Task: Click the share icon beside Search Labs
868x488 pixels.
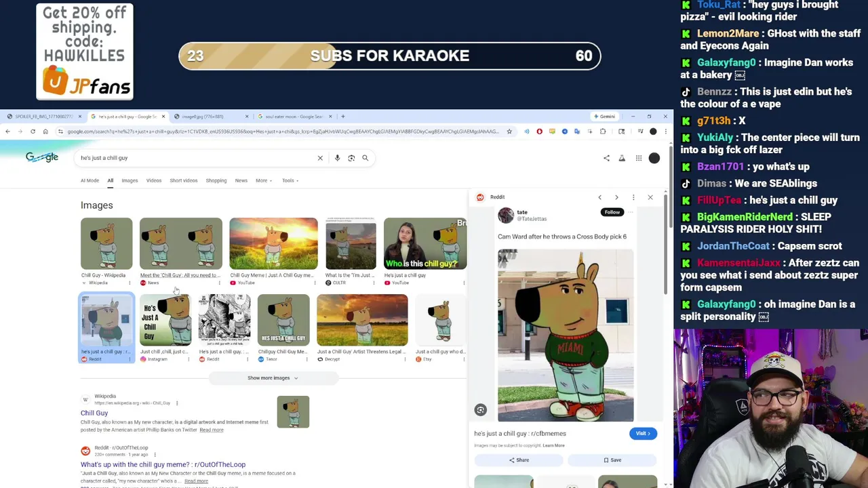Action: tap(606, 158)
